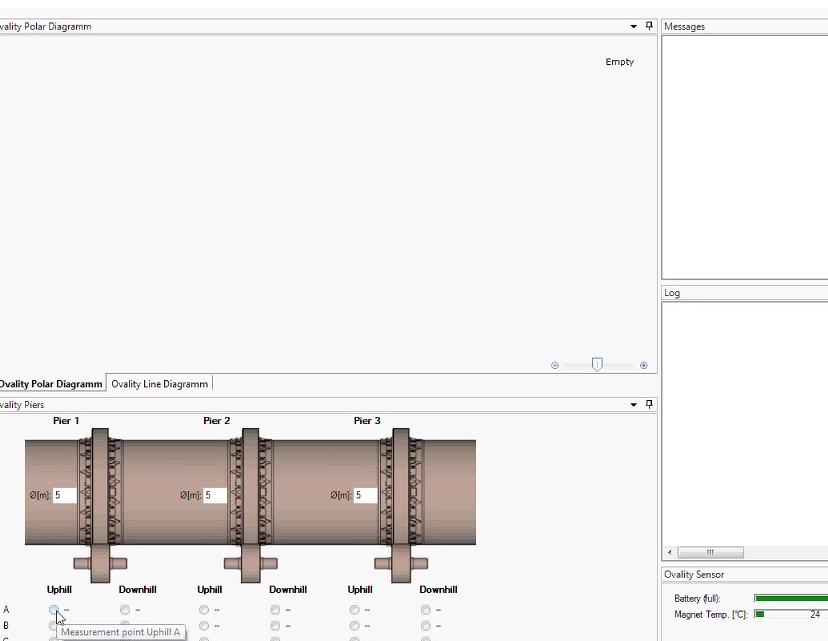Select Pier 2 Downhill B measurement point
828x641 pixels.
275,626
